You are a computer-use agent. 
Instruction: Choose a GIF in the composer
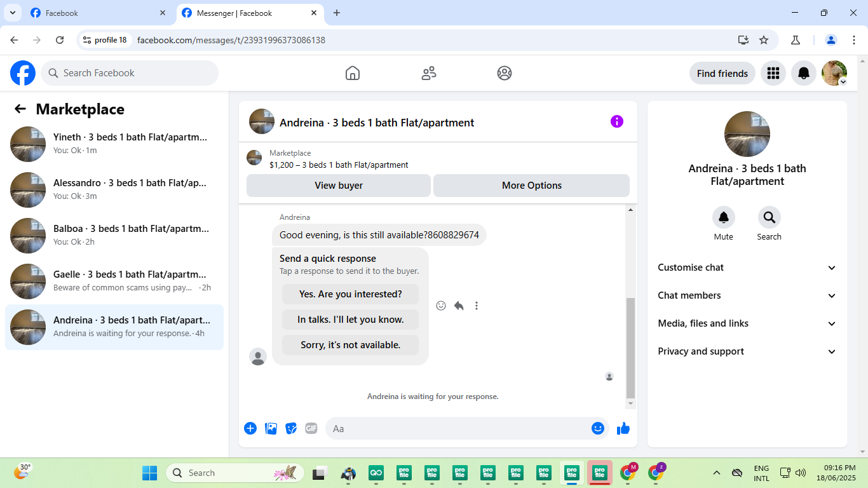click(311, 428)
